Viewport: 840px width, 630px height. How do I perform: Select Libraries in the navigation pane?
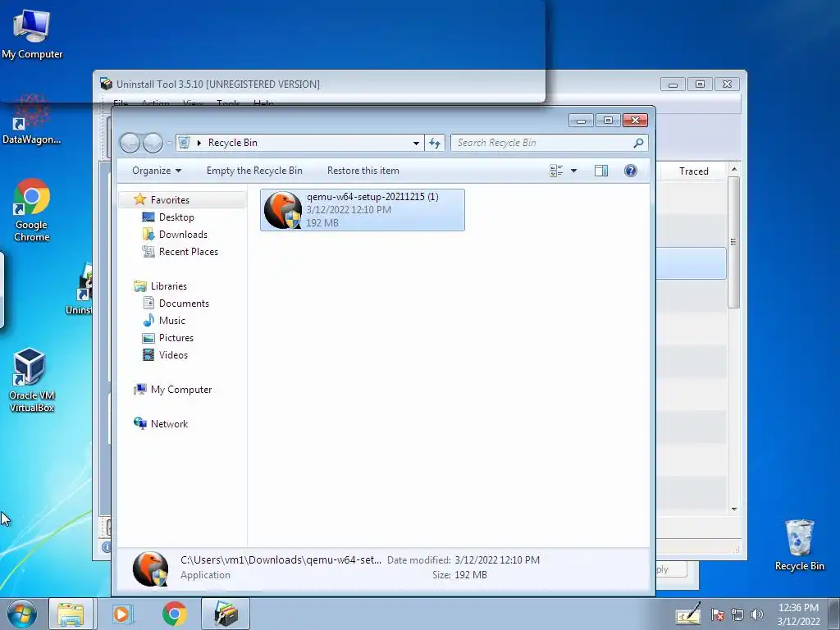tap(169, 286)
